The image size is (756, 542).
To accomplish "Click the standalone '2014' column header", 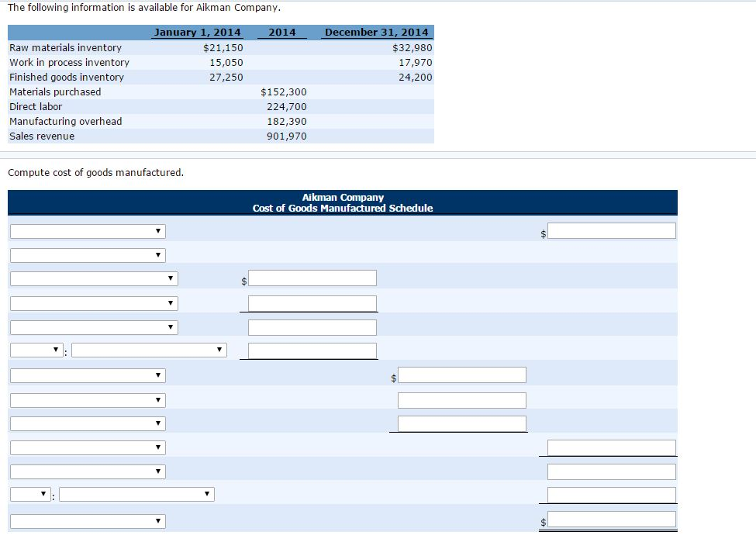I will point(282,33).
